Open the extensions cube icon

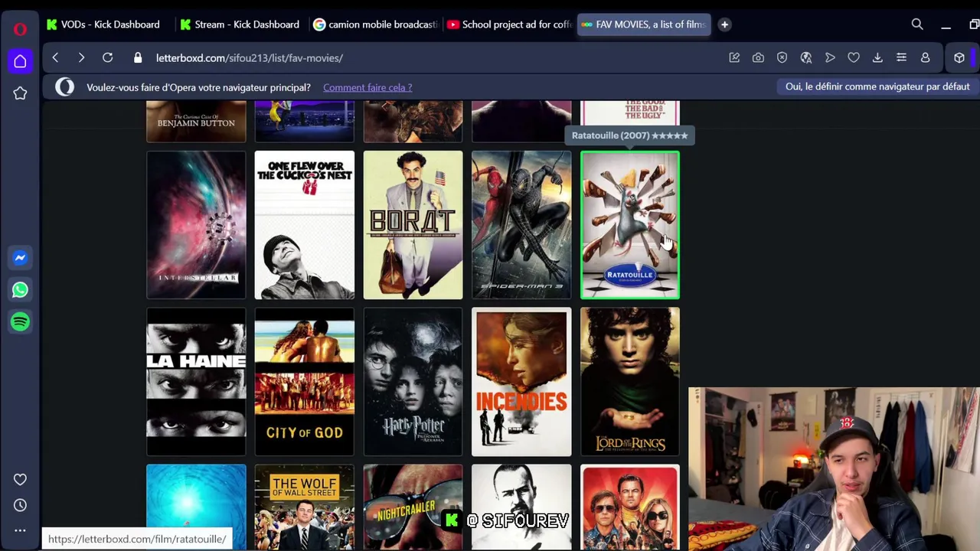pos(959,58)
